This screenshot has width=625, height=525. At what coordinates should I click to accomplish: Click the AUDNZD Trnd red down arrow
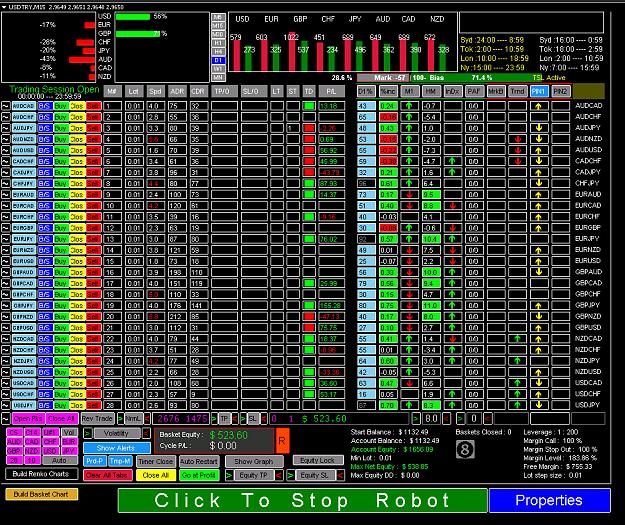point(517,139)
